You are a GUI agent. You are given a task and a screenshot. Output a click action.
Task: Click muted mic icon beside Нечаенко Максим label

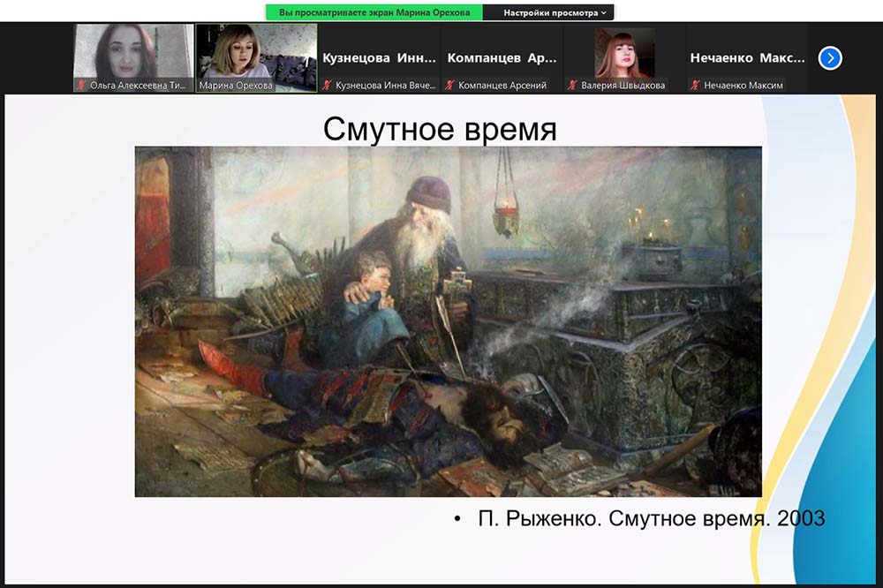(695, 86)
